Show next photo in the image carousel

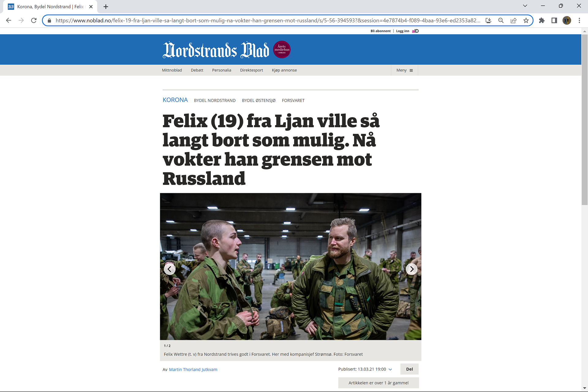[x=412, y=269]
